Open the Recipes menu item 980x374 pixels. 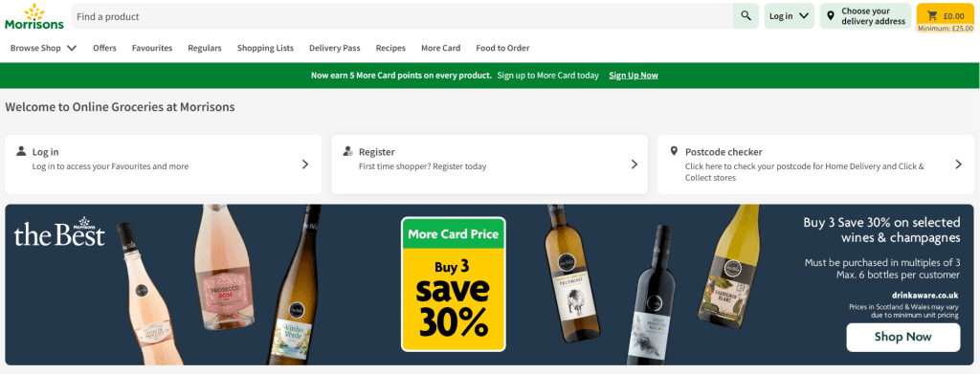pos(390,48)
